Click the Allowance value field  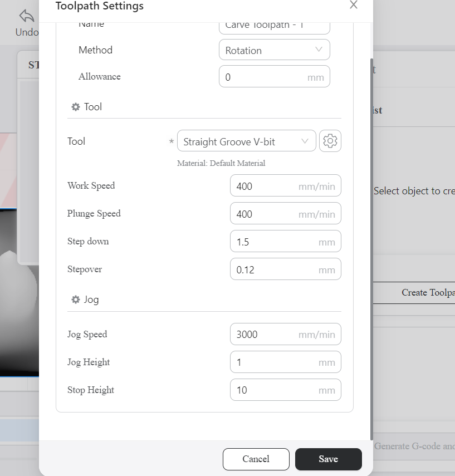coord(274,77)
